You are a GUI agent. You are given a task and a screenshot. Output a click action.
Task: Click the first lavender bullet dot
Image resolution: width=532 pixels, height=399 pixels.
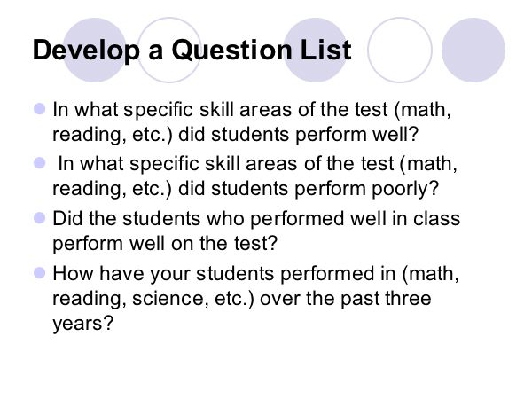pyautogui.click(x=40, y=109)
